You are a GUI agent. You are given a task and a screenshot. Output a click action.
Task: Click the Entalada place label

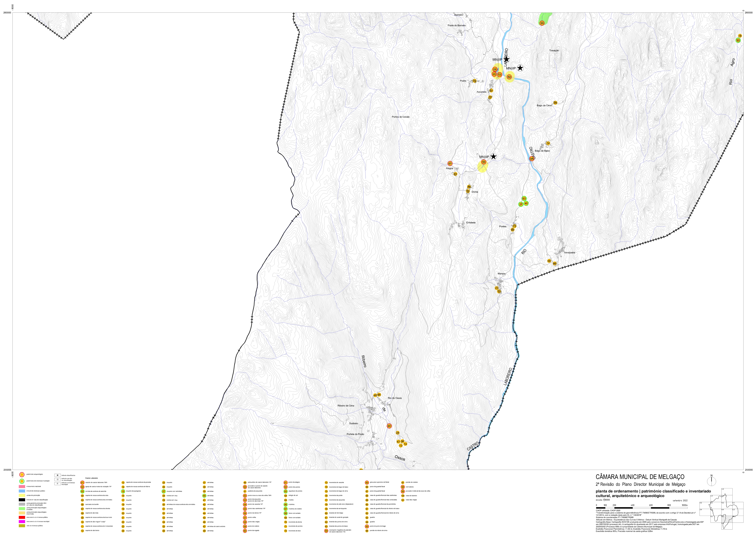(x=471, y=222)
